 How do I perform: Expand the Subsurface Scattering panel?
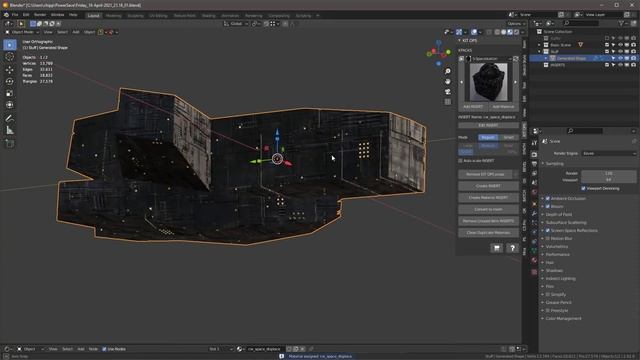tap(566, 222)
